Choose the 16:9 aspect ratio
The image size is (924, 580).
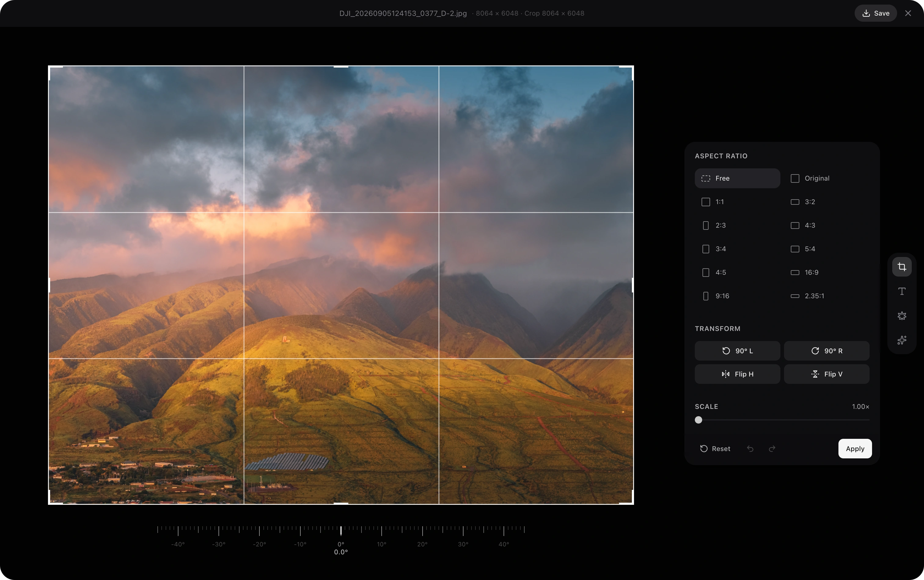pyautogui.click(x=827, y=272)
